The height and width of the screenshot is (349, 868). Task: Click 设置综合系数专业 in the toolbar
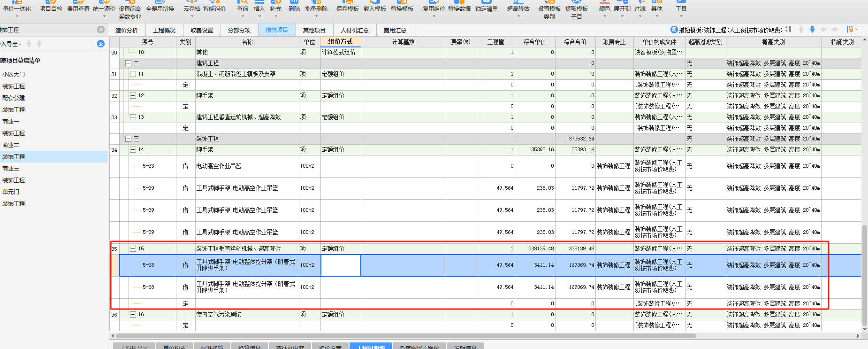coord(130,9)
